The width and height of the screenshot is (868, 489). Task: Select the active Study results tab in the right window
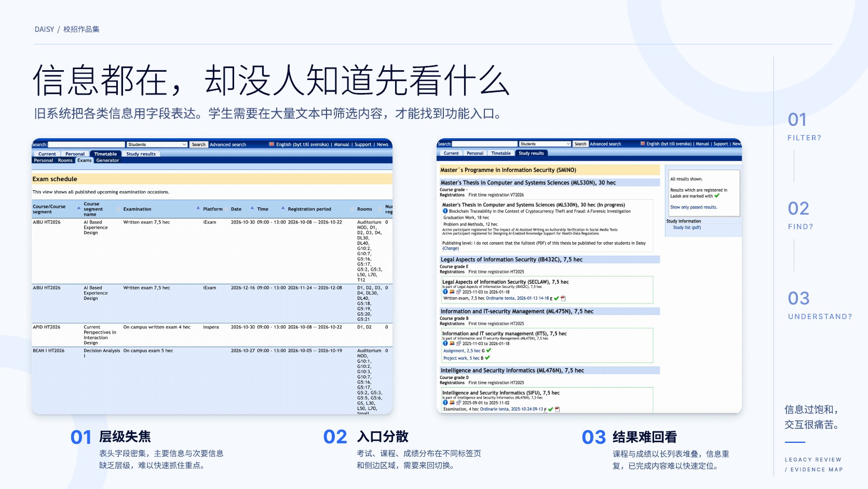point(531,153)
